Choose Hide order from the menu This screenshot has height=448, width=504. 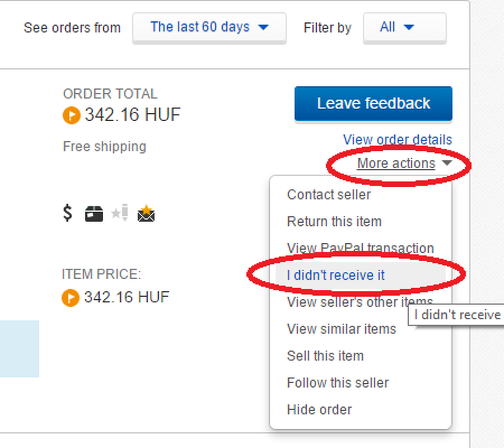click(x=319, y=409)
